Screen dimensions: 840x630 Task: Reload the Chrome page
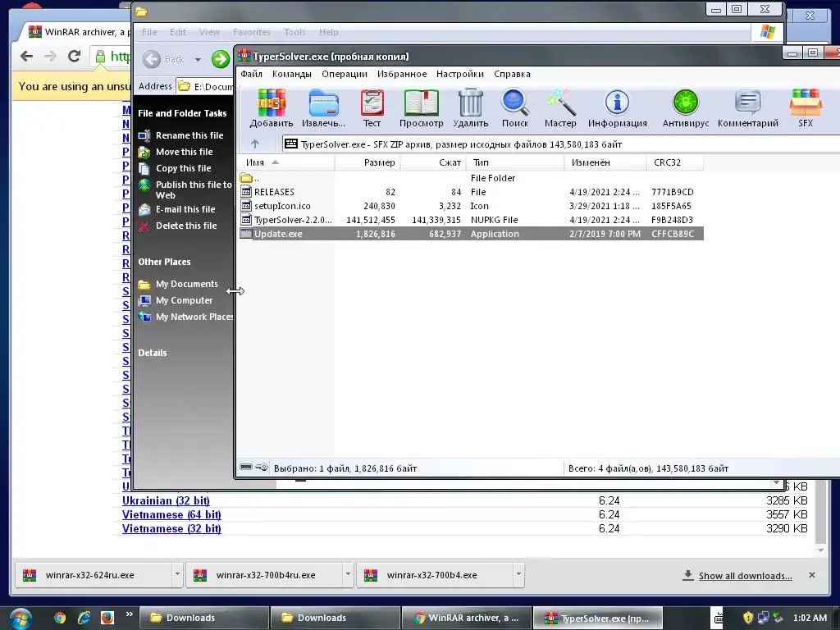coord(75,57)
